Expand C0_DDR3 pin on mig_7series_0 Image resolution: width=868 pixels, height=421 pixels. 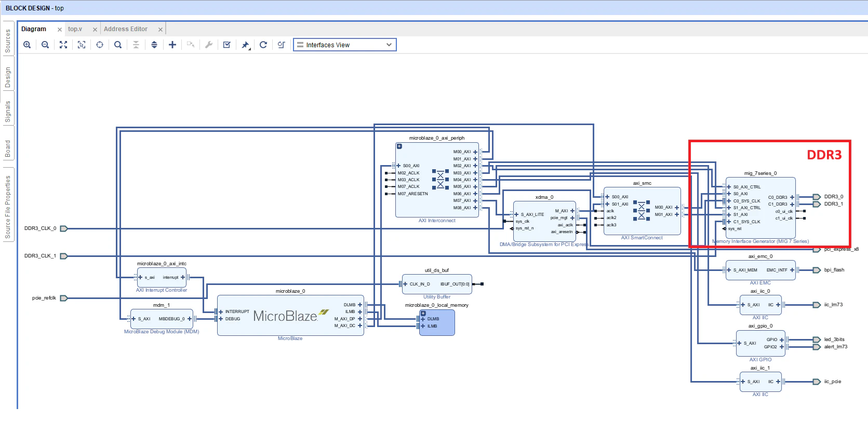792,197
